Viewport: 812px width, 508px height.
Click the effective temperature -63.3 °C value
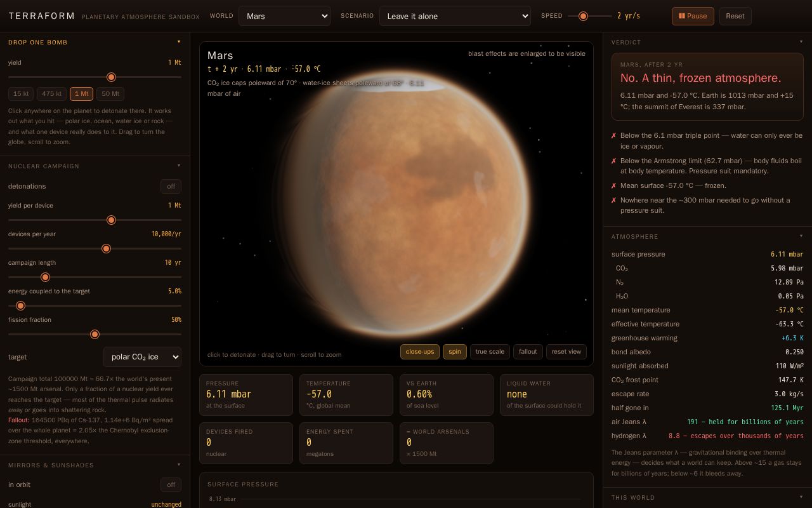789,324
